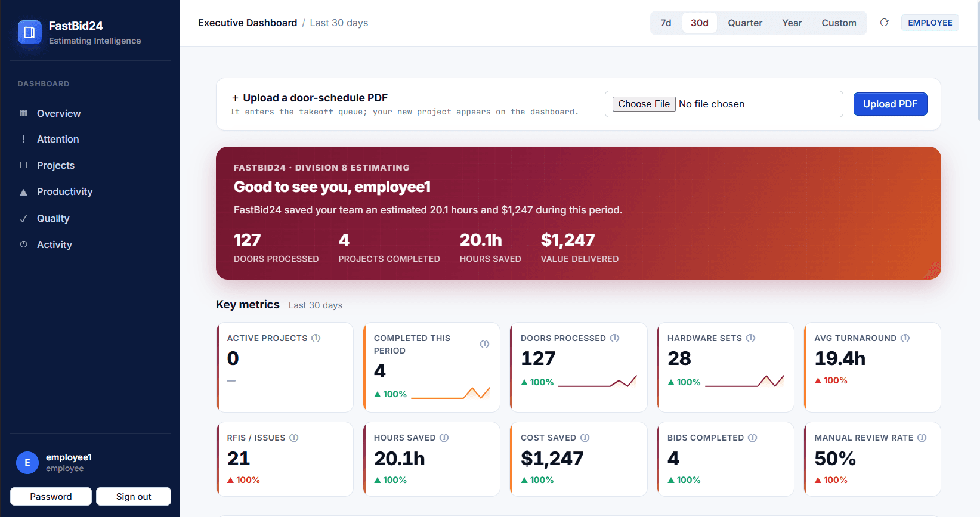980x517 pixels.
Task: Click the Activity clock icon
Action: 24,244
